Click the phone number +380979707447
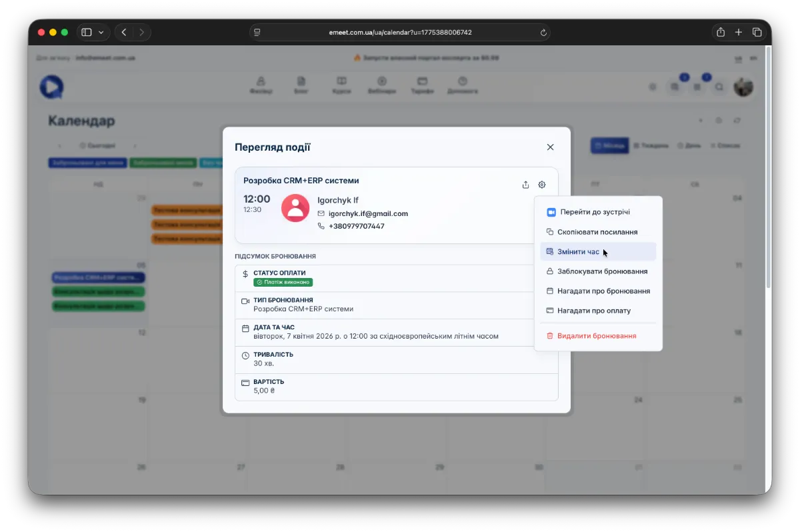The image size is (800, 532). pos(356,226)
